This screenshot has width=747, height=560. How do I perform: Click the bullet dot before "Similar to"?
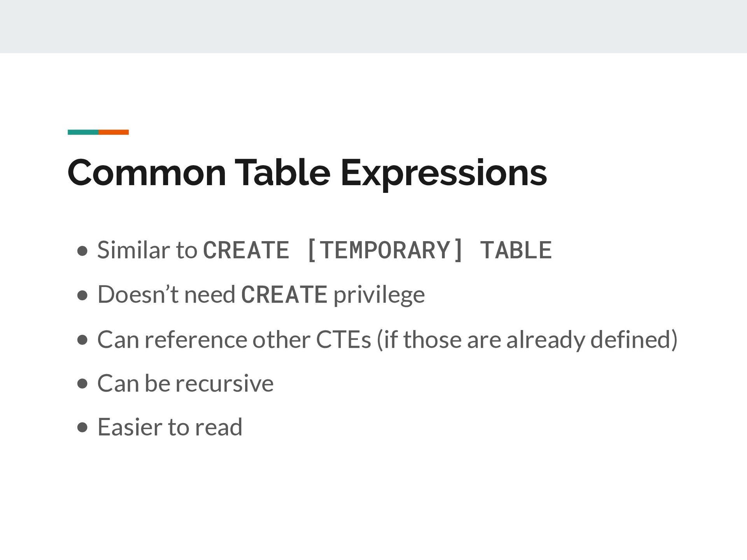pyautogui.click(x=82, y=251)
